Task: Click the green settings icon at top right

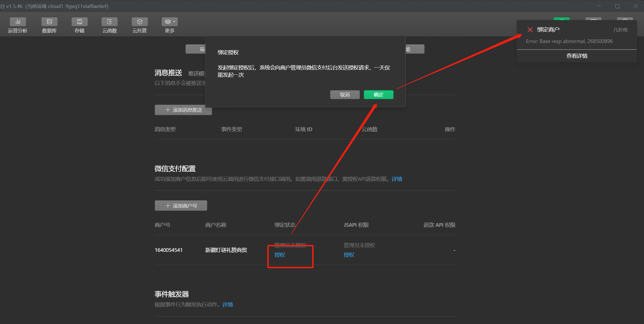Action: [x=561, y=19]
